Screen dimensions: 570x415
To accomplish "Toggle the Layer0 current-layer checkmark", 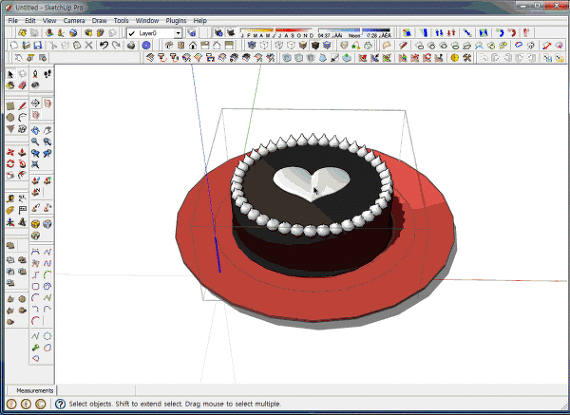I will 132,33.
